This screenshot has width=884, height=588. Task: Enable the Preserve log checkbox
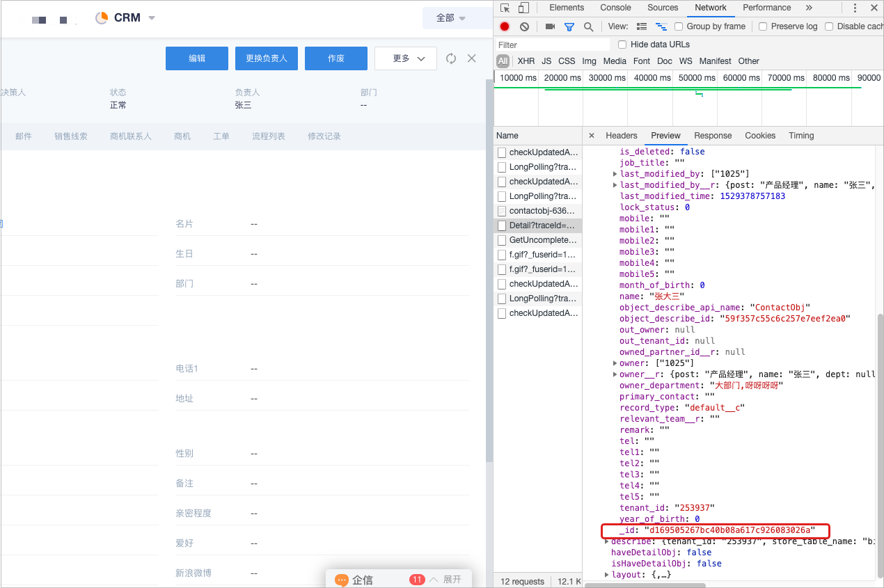point(763,26)
